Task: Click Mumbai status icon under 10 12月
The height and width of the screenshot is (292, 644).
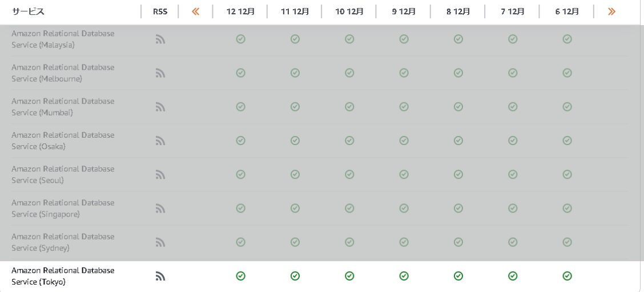Action: coord(349,106)
